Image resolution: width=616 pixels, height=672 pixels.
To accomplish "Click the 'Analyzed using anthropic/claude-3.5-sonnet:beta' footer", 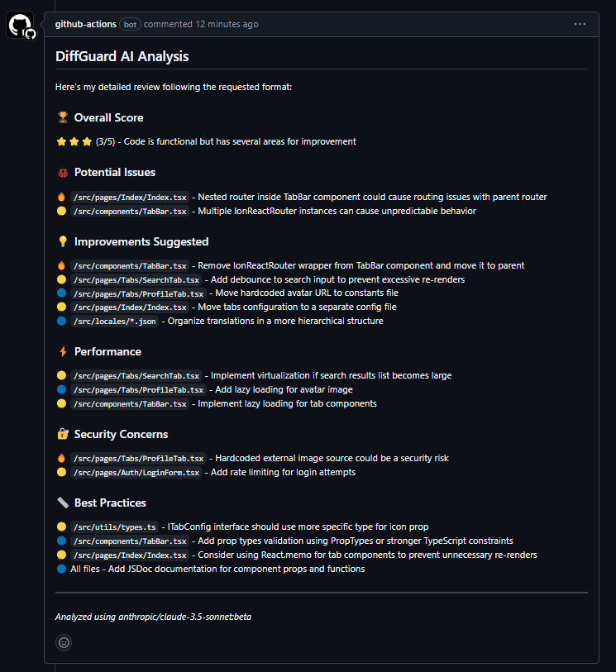I will click(153, 617).
